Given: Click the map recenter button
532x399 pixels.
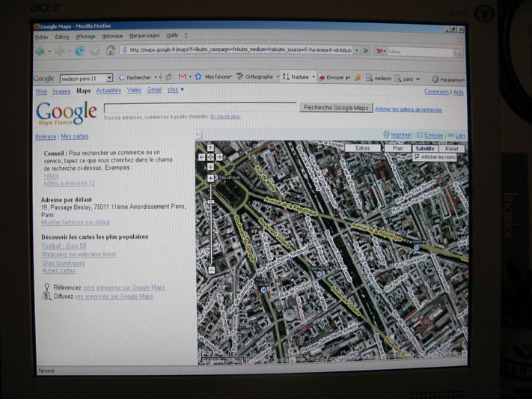Looking at the screenshot, I should click(210, 157).
